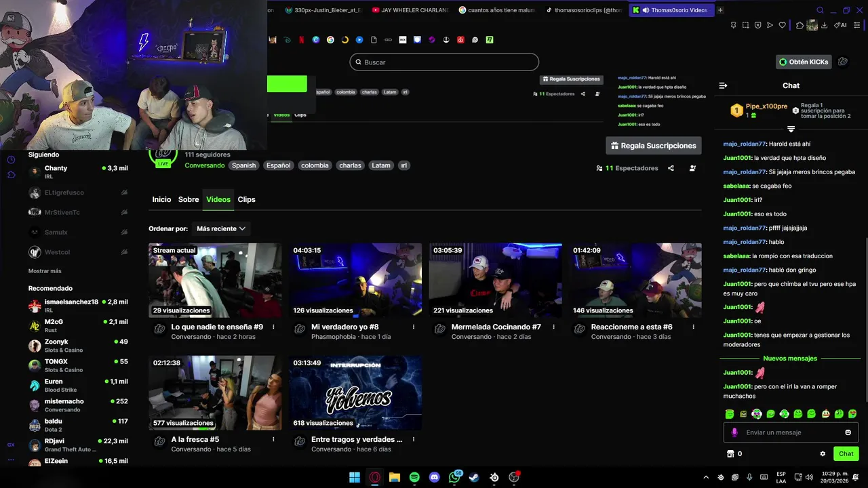Open the taskbar volume icon
868x488 pixels.
(x=808, y=477)
